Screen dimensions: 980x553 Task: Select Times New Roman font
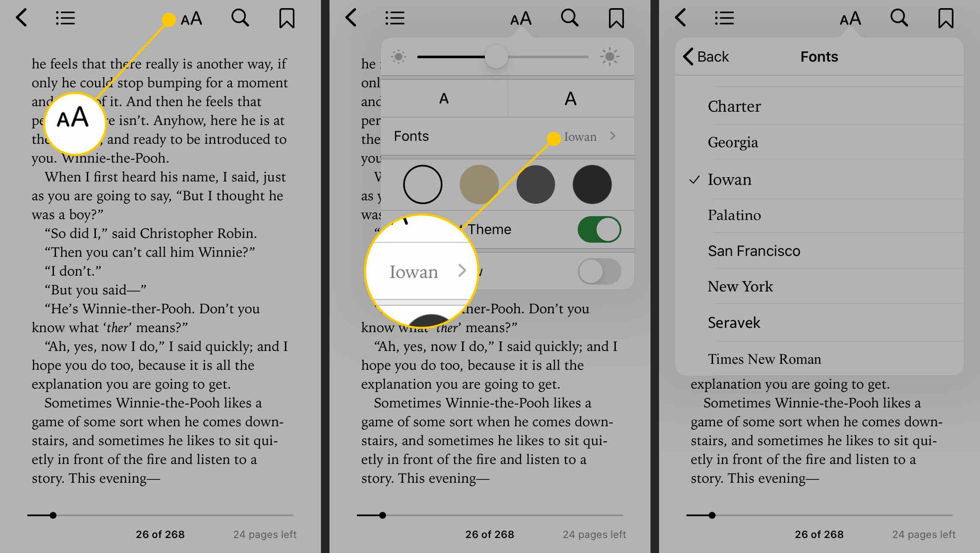click(765, 358)
